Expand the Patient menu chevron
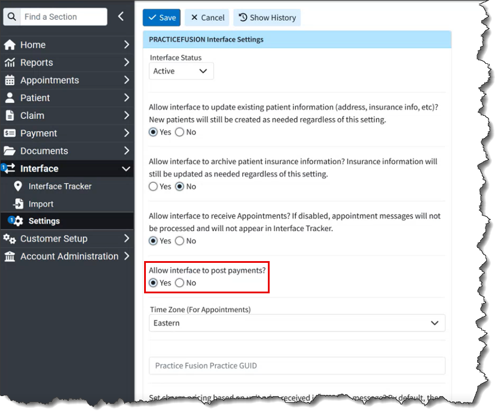 (x=127, y=97)
